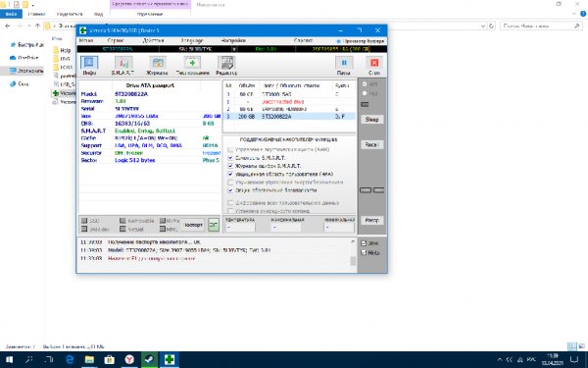Show hidden system tray icons
Screen dimensions: 588x368
(x=500, y=360)
